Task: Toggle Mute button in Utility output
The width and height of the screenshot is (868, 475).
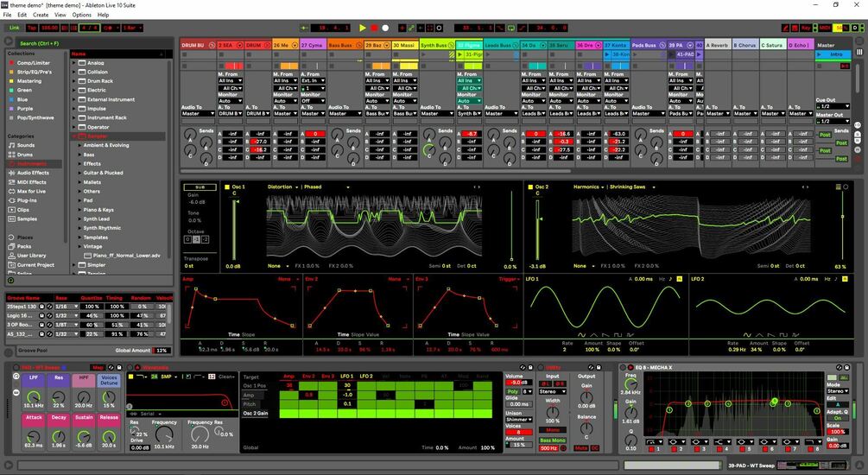Action: (580, 448)
